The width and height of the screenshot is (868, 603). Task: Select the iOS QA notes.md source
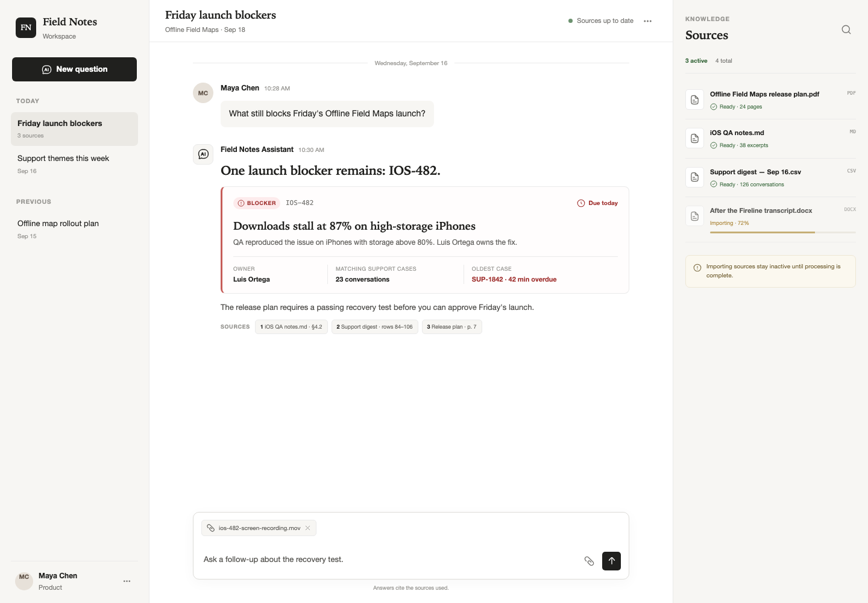(x=770, y=139)
